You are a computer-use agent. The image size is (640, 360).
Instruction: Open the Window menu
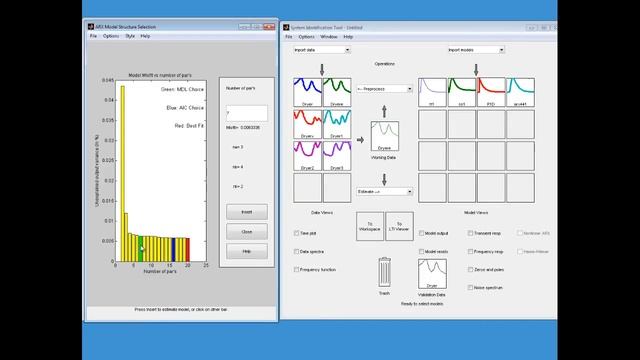pos(329,37)
